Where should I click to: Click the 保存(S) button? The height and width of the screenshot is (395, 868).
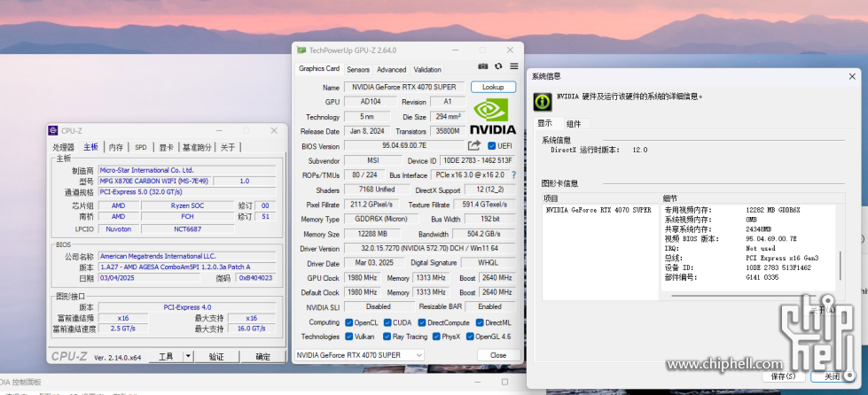[783, 376]
